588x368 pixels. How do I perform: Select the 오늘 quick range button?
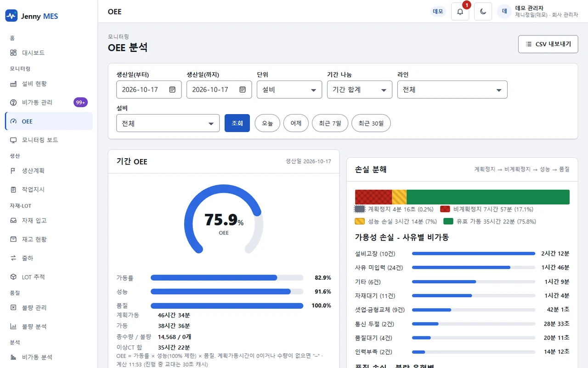coord(267,123)
